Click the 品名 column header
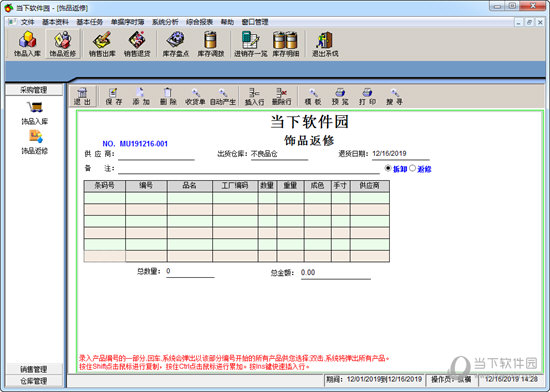This screenshot has height=392, width=550. pos(190,186)
